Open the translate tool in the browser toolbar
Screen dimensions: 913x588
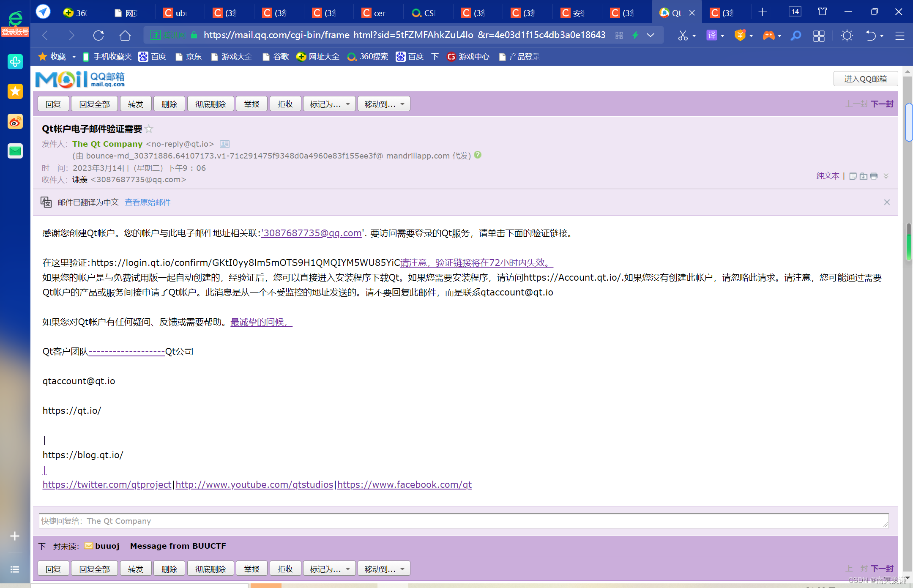pyautogui.click(x=712, y=36)
